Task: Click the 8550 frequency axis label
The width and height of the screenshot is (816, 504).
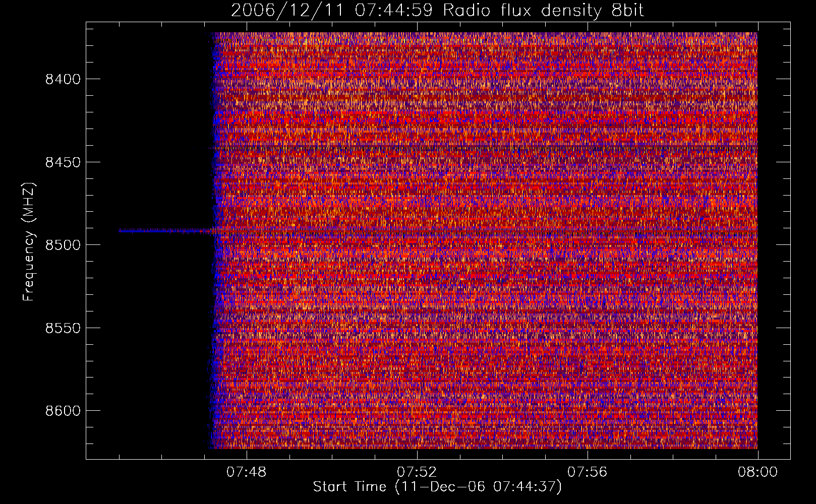Action: click(62, 328)
